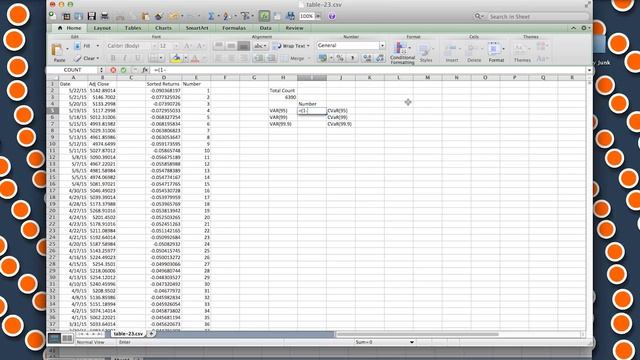Open the Charts ribbon tab
The width and height of the screenshot is (640, 360).
[163, 28]
